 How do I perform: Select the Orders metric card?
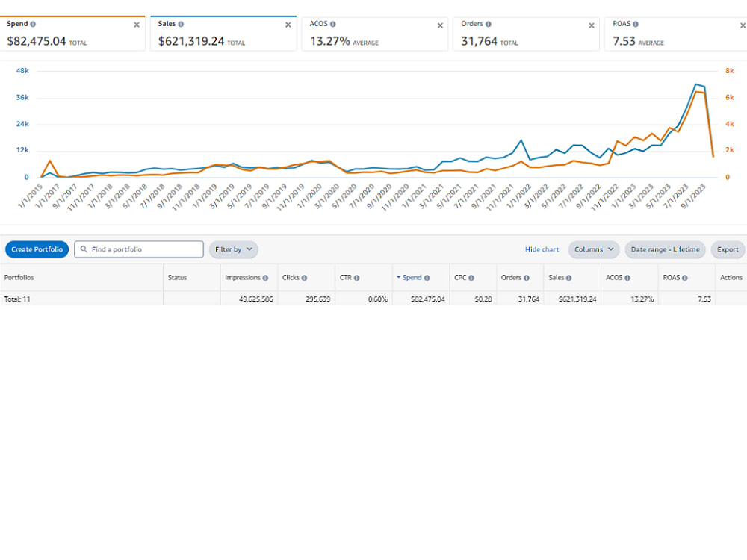[x=526, y=34]
